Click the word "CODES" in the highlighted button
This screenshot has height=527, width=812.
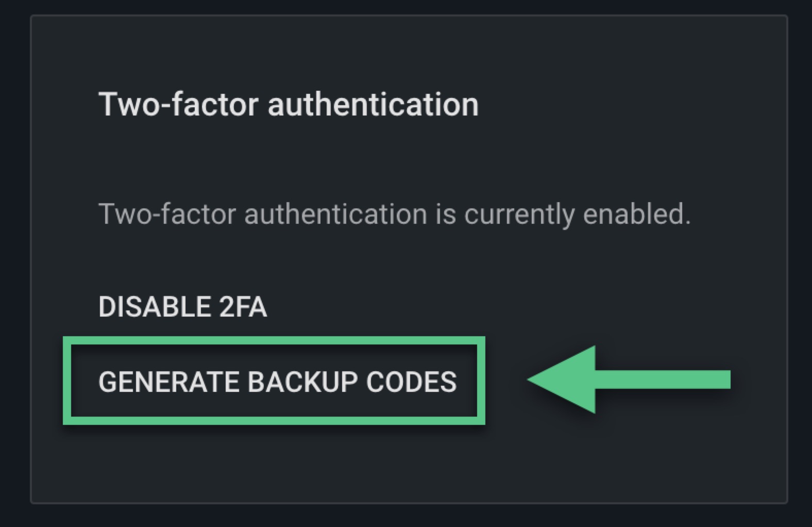point(411,382)
